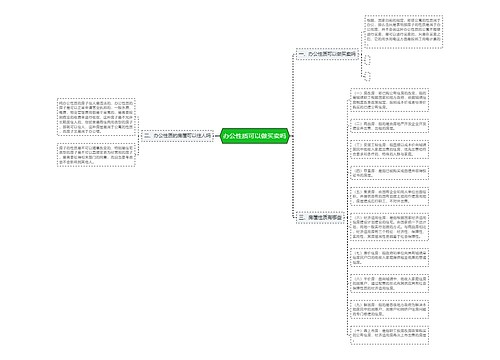Select the (三) 安居工程住房 note box
The image size is (500, 360).
pos(389,149)
